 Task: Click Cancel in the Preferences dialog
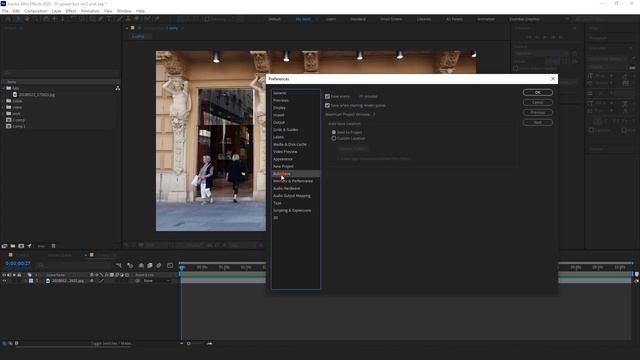(538, 102)
